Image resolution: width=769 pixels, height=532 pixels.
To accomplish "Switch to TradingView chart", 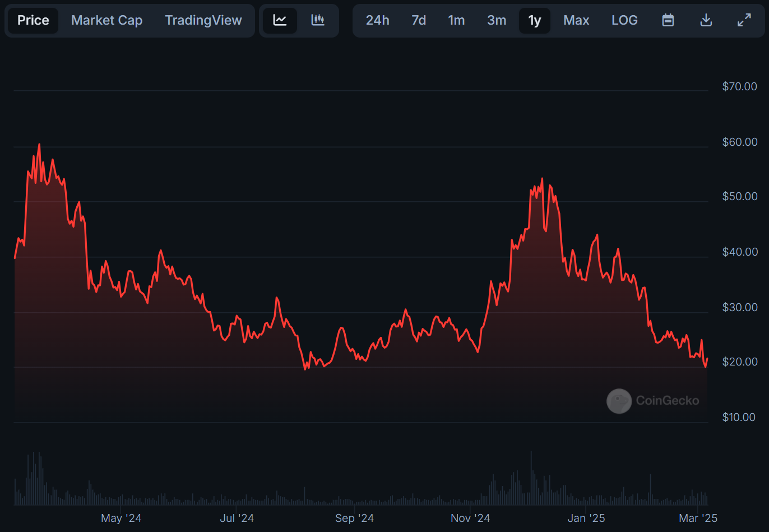I will [x=203, y=20].
